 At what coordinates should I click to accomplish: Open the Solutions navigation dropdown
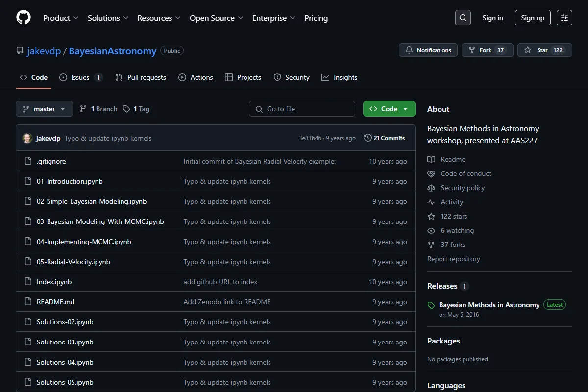(108, 18)
